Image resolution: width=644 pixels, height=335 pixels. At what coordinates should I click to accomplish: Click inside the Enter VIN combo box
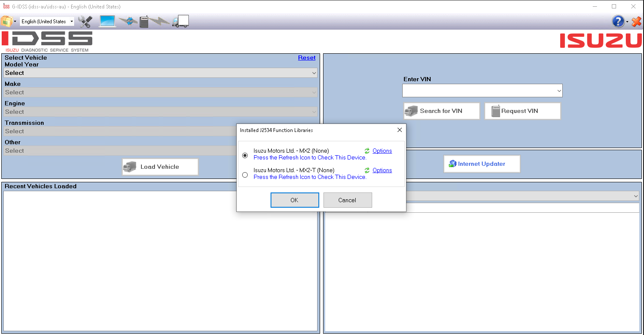(x=482, y=91)
